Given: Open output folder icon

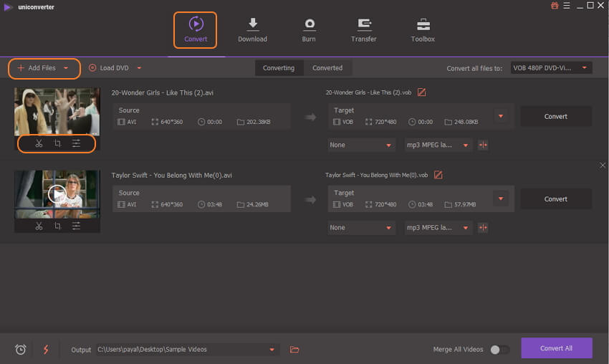Looking at the screenshot, I should [294, 350].
